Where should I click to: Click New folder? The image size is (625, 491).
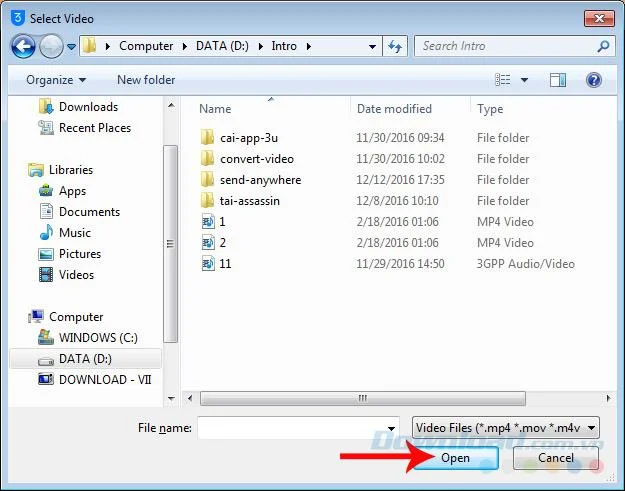(x=146, y=80)
